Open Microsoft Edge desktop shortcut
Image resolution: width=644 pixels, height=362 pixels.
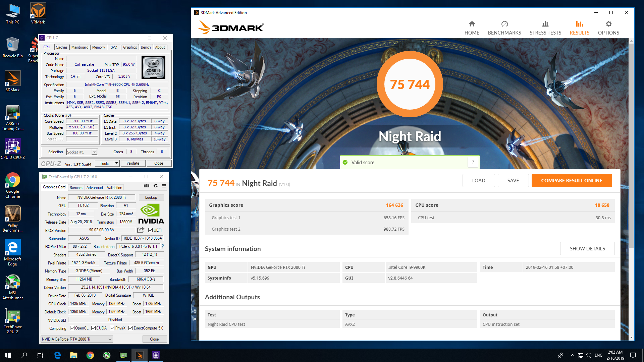[13, 253]
